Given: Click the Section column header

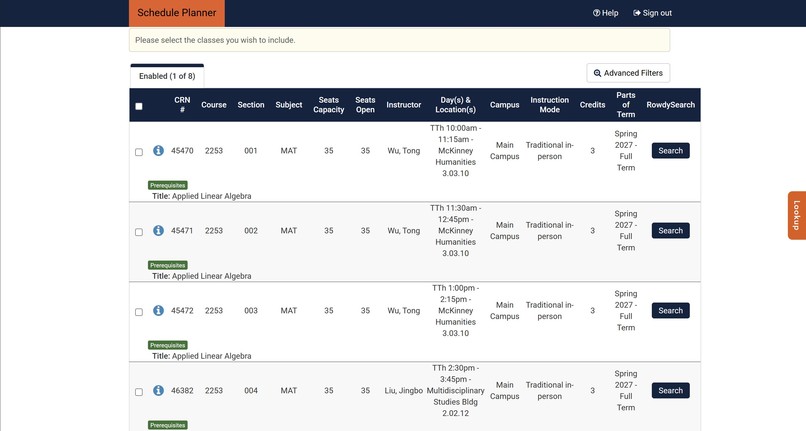Looking at the screenshot, I should point(251,104).
